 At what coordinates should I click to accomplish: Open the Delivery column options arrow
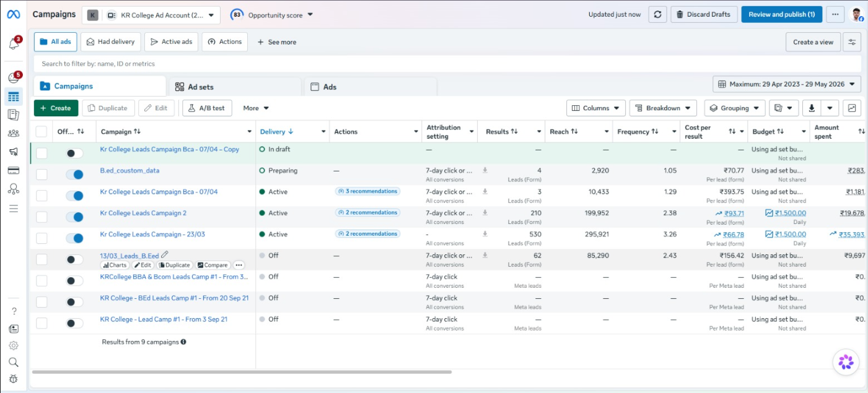(x=323, y=132)
